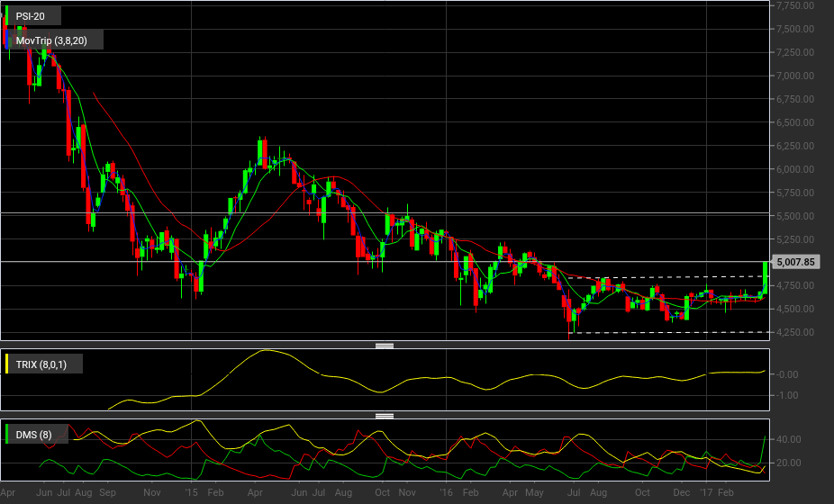This screenshot has height=504, width=834.
Task: Click the '17 year marker on time axis
Action: point(706,492)
